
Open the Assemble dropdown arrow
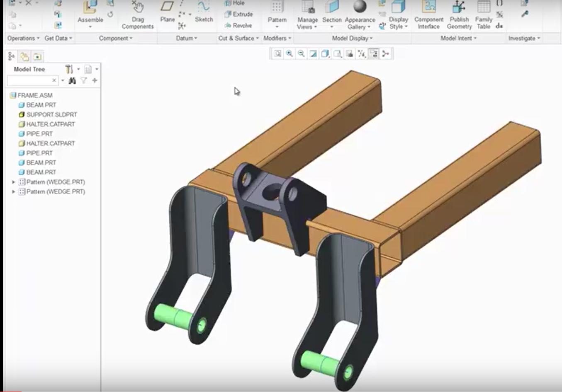coord(90,27)
